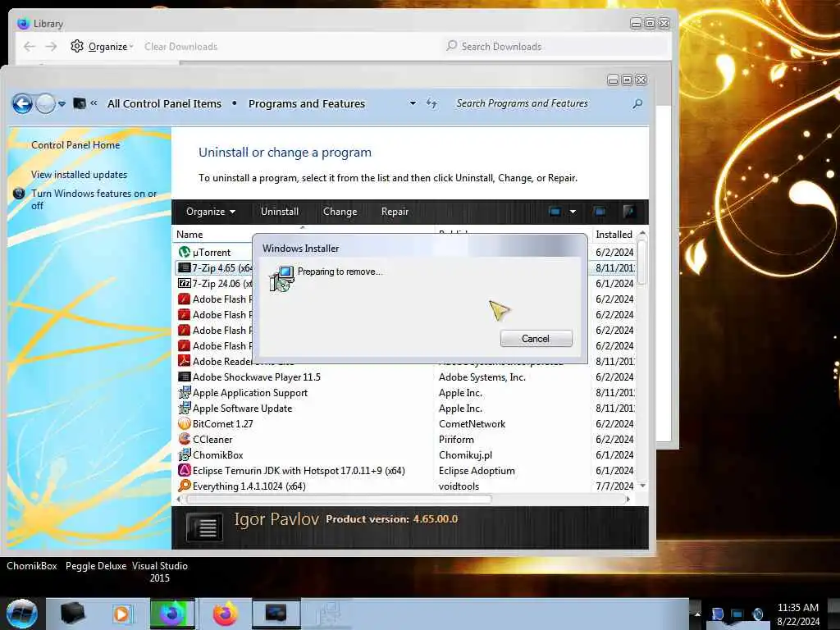Image resolution: width=840 pixels, height=630 pixels.
Task: Click the change view icon in toolbar
Action: [x=555, y=212]
